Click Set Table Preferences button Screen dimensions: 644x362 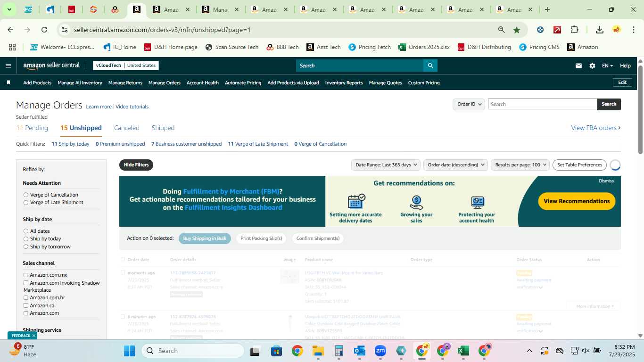tap(579, 165)
